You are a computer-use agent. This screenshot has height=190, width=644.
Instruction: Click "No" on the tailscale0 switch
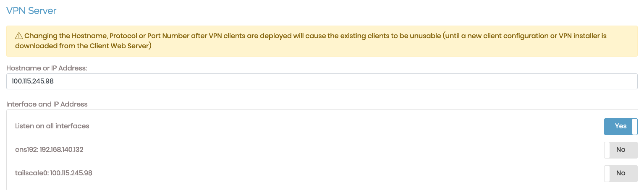click(620, 173)
